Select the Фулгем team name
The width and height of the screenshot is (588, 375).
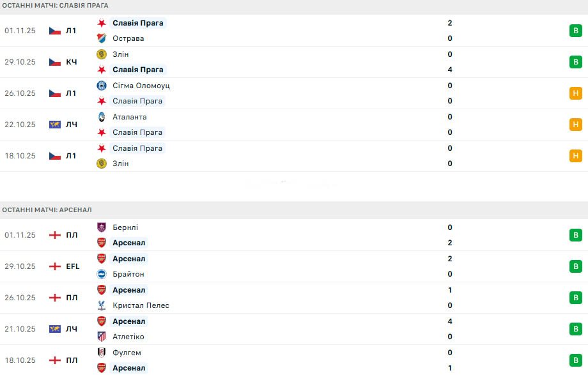pos(127,353)
